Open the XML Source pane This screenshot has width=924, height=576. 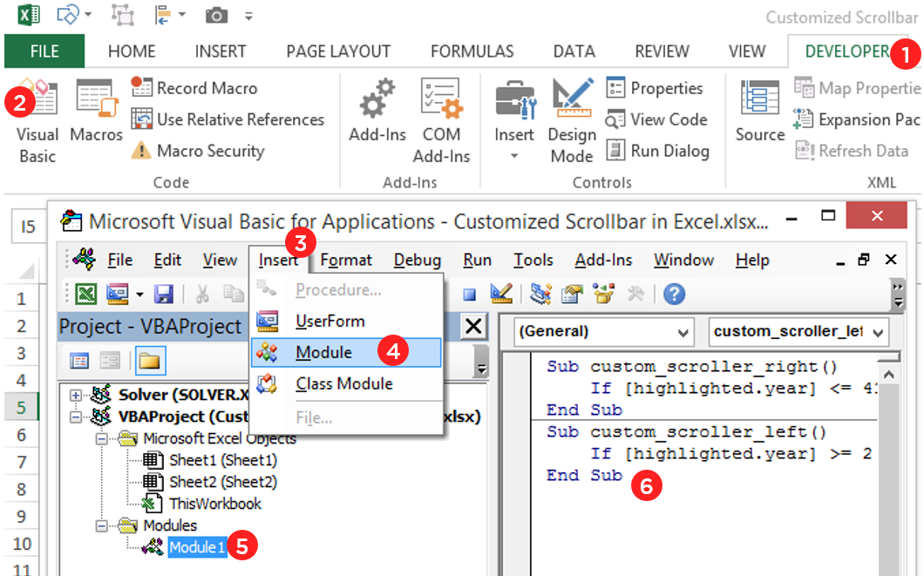[x=759, y=112]
